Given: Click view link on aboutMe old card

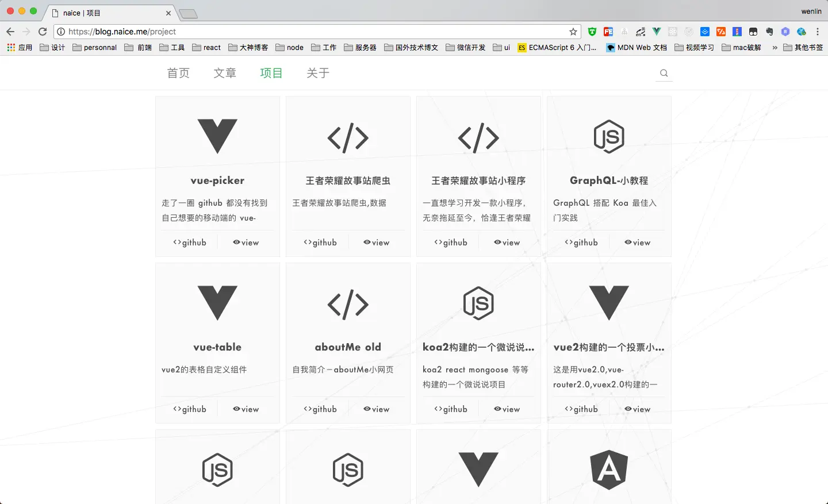Looking at the screenshot, I should pyautogui.click(x=377, y=409).
